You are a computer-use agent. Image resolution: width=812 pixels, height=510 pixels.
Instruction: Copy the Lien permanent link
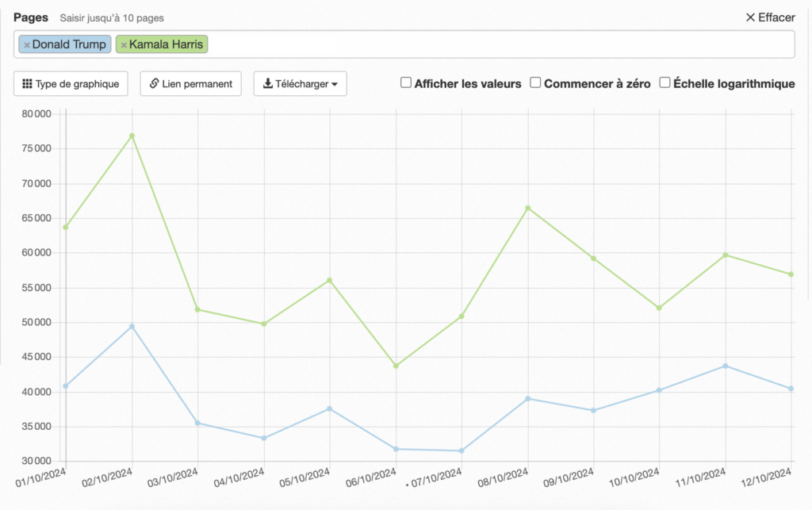click(x=190, y=84)
